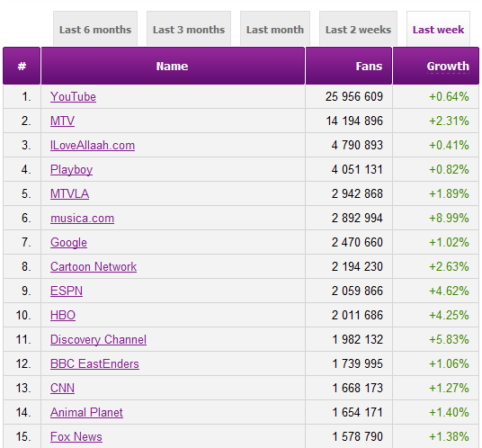The image size is (482, 448).
Task: Select CNN's growth value +1.27%
Action: [x=449, y=388]
